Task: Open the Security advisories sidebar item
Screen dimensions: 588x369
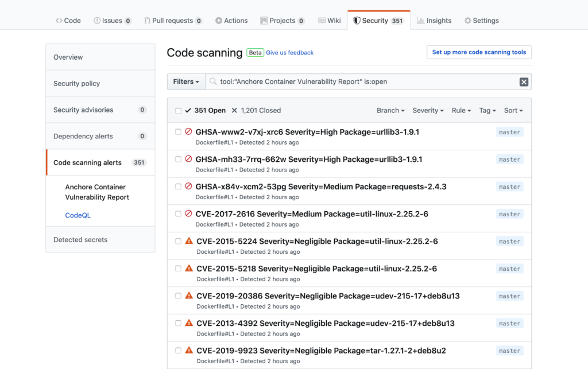Action: pos(83,110)
